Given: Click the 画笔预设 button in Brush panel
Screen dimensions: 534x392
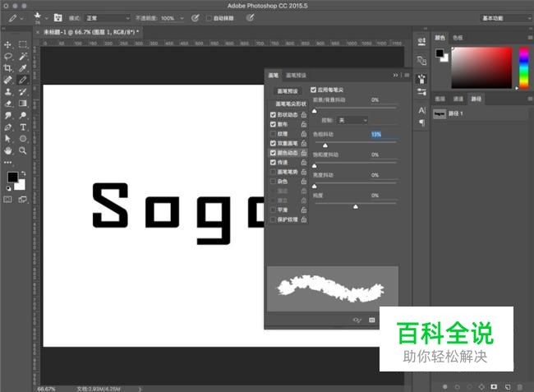Looking at the screenshot, I should [288, 91].
